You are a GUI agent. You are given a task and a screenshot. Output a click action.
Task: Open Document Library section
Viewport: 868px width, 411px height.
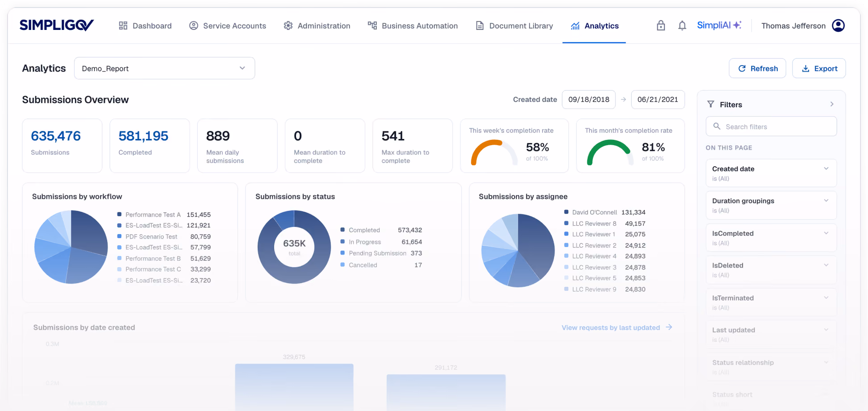point(514,25)
